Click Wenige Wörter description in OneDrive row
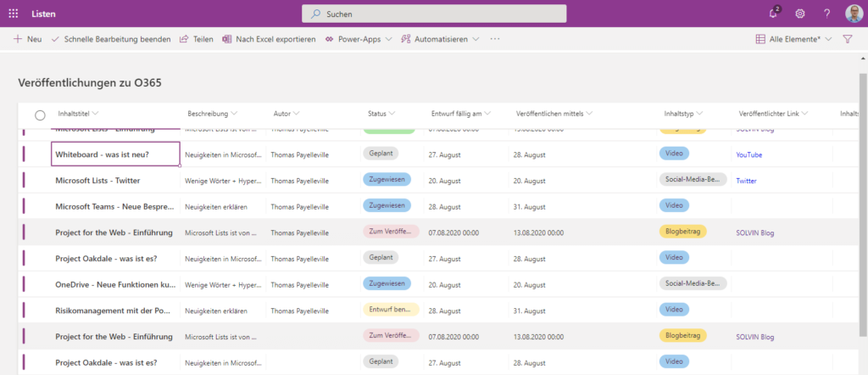The width and height of the screenshot is (868, 375). point(223,285)
